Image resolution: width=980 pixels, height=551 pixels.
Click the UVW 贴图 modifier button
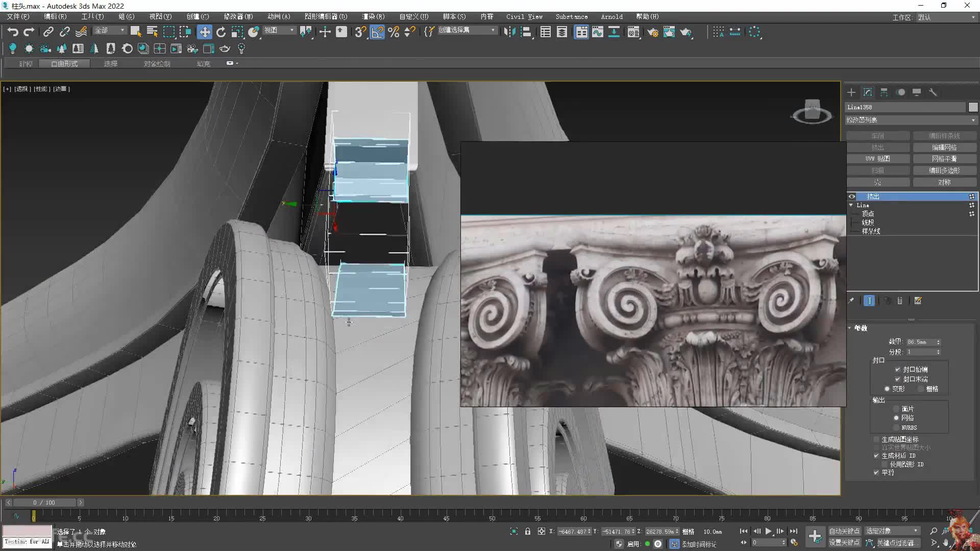tap(878, 159)
